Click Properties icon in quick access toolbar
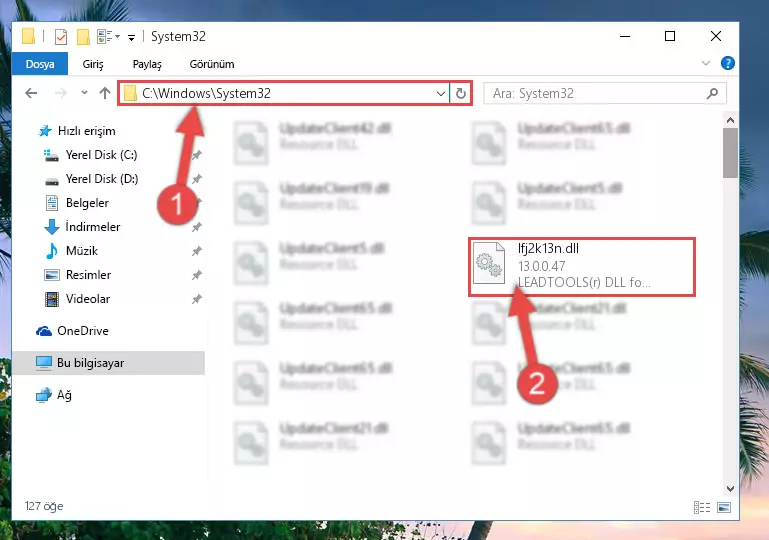This screenshot has height=540, width=769. (x=61, y=37)
